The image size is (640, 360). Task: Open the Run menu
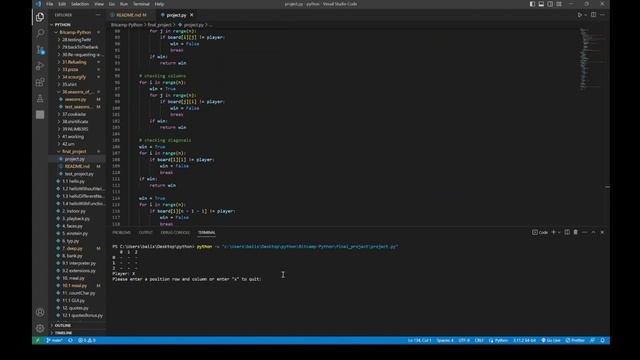click(124, 4)
